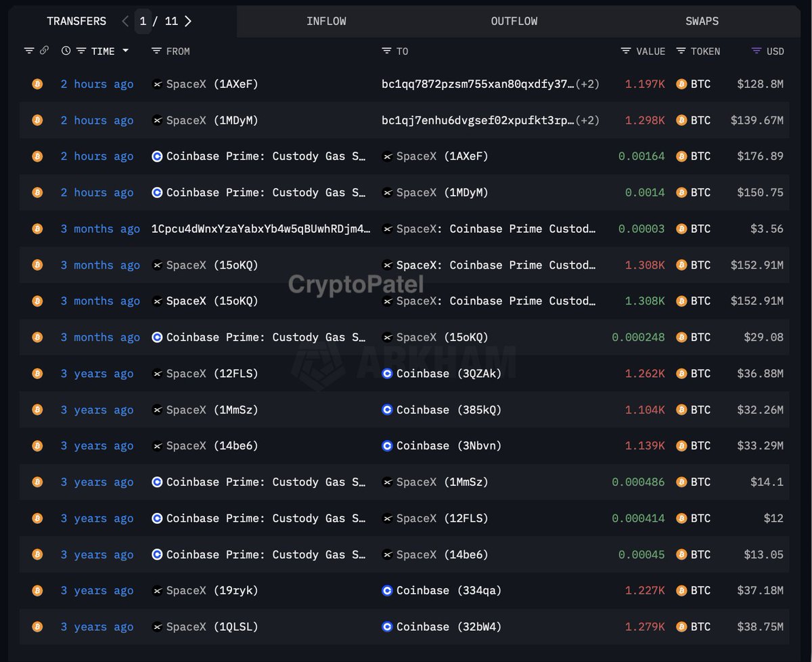Go to next transfers page
Viewport: 812px width, 662px height.
pos(188,21)
